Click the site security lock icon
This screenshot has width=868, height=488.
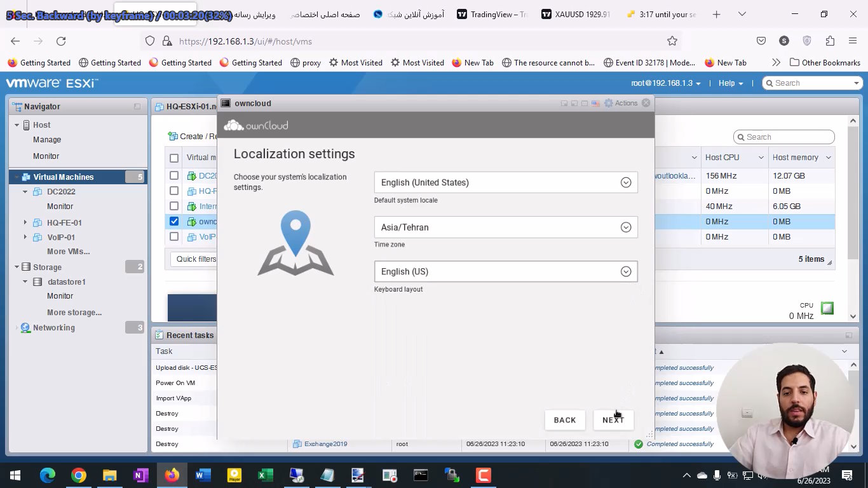[166, 41]
